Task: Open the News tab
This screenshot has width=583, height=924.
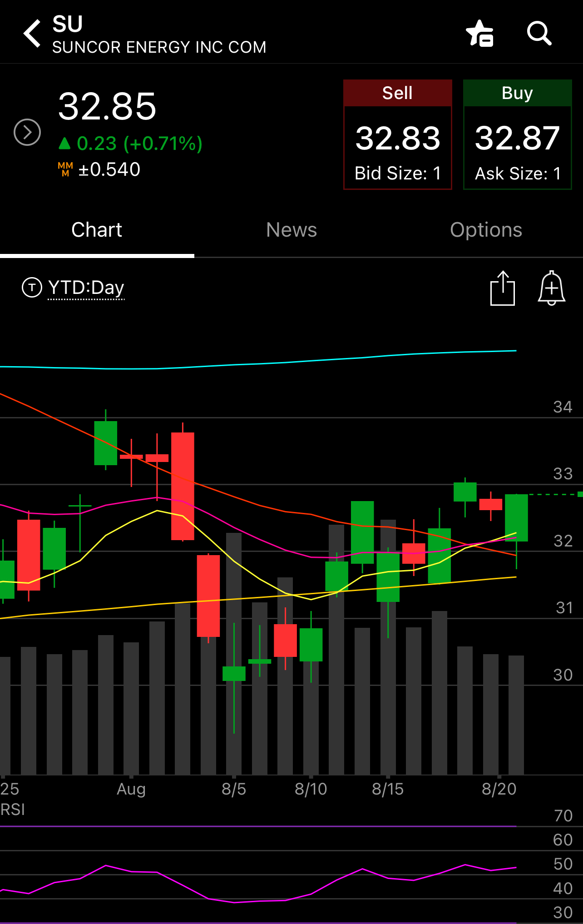Action: [x=291, y=230]
